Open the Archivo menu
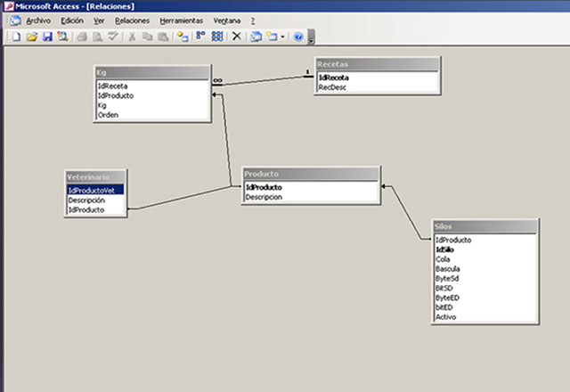Screen dimensions: 570x392 [38, 20]
